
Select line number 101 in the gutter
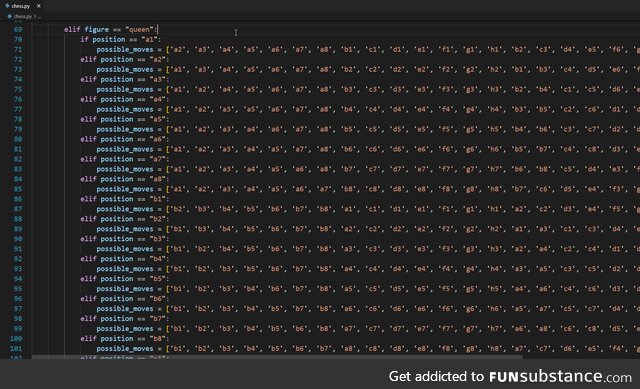coord(16,349)
